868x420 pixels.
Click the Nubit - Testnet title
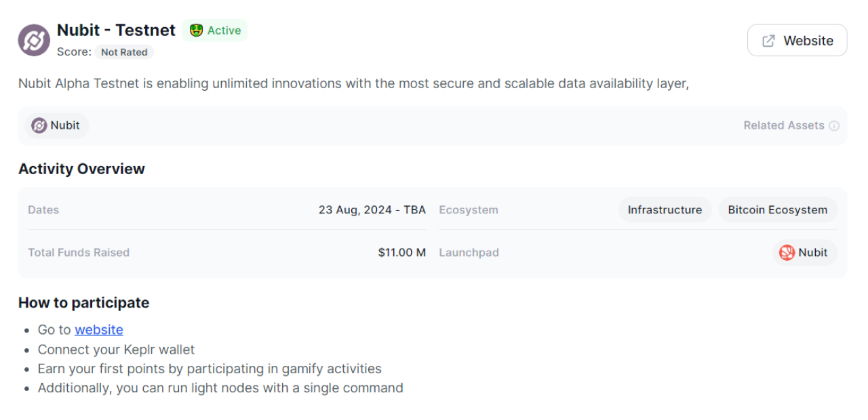coord(116,30)
